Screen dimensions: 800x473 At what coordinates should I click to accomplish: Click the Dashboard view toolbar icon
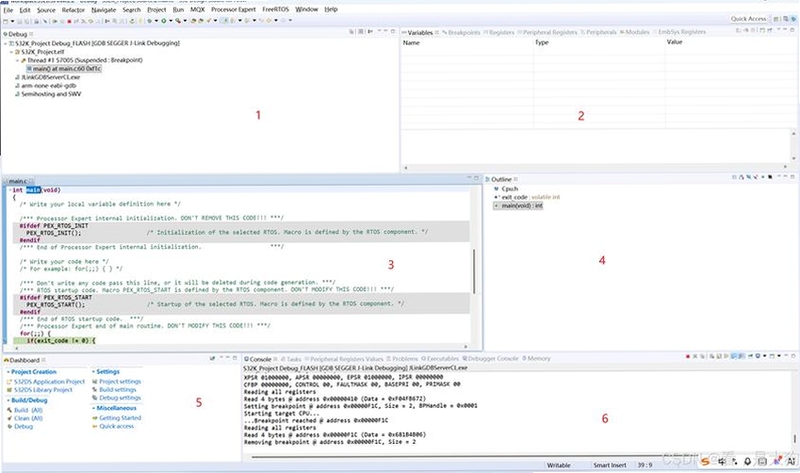click(212, 359)
